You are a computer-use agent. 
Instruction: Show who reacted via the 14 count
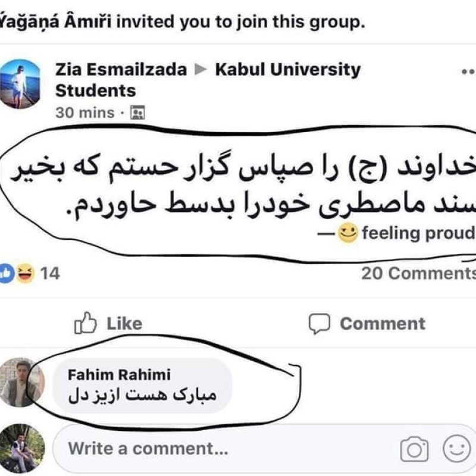(51, 274)
